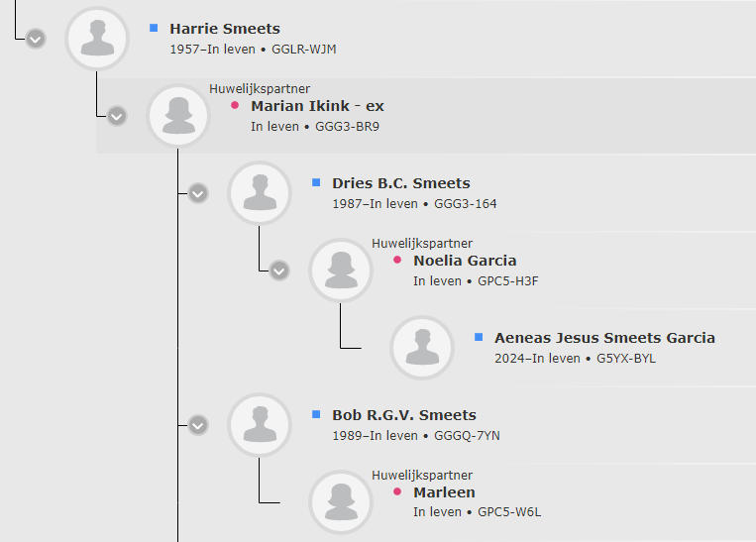This screenshot has height=542, width=756.
Task: Click pink female marker beside Marian Ikink
Action: point(235,105)
